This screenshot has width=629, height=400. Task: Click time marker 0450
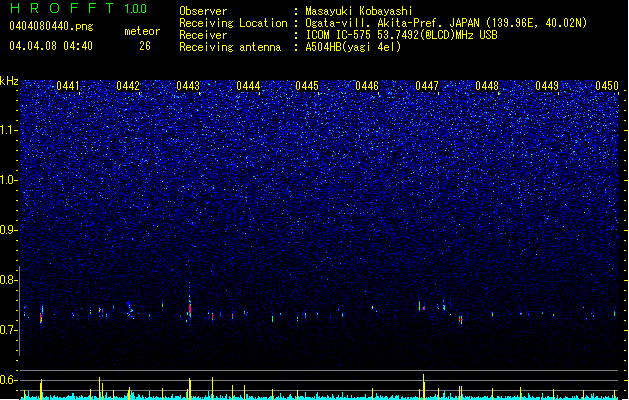coord(607,86)
